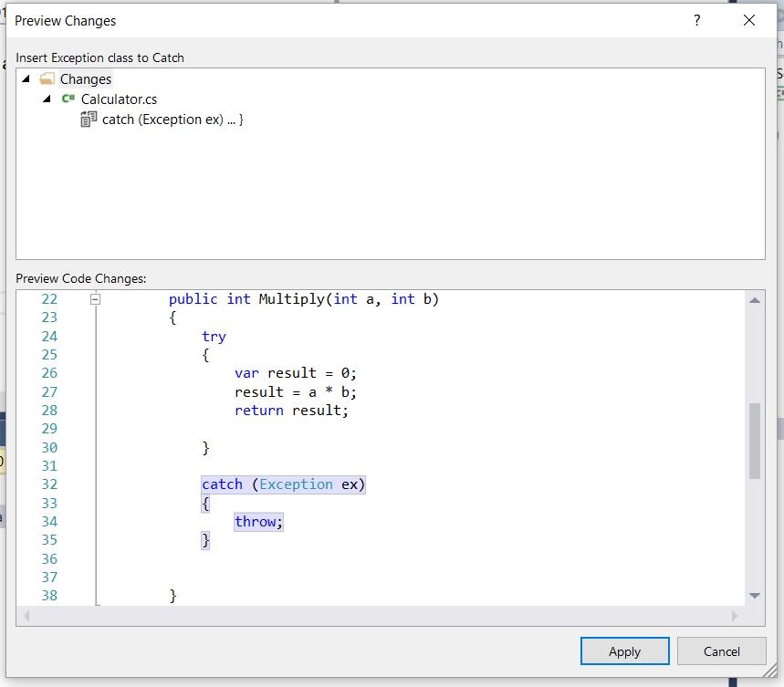
Task: Collapse the Calculator.cs tree node
Action: (x=47, y=99)
